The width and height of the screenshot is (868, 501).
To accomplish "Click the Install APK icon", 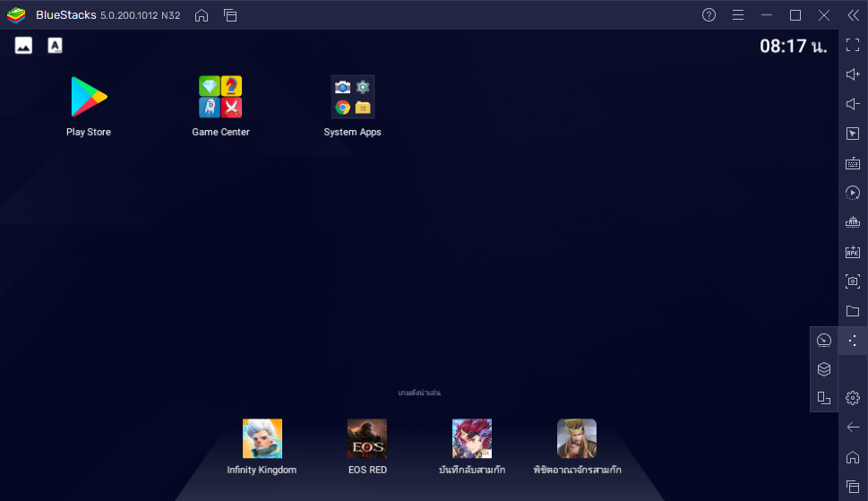I will (x=853, y=252).
